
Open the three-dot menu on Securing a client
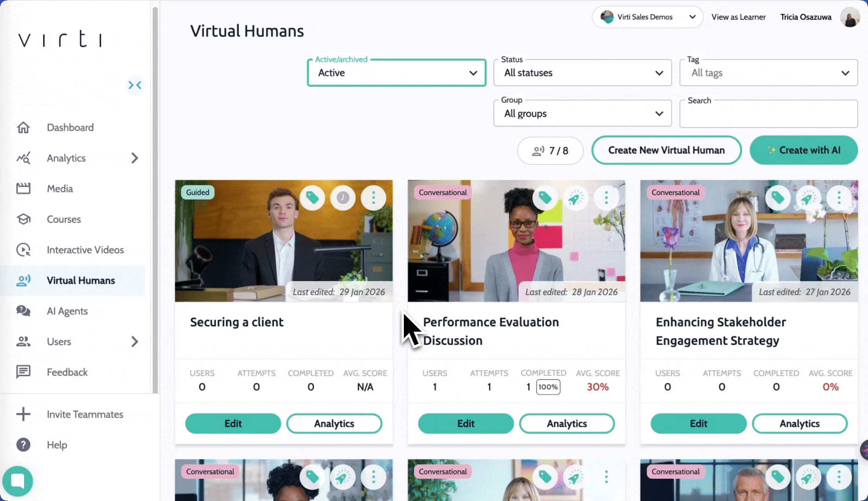pos(373,198)
